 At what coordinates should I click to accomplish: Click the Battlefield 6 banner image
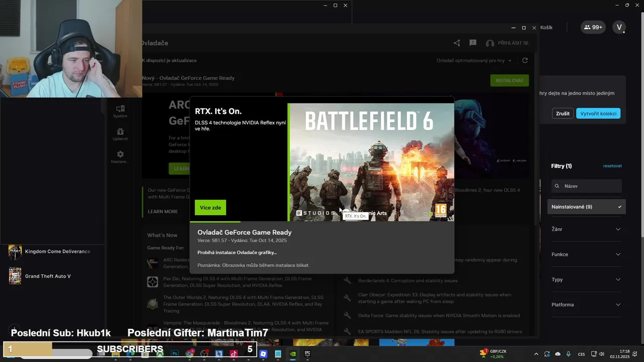tap(371, 162)
